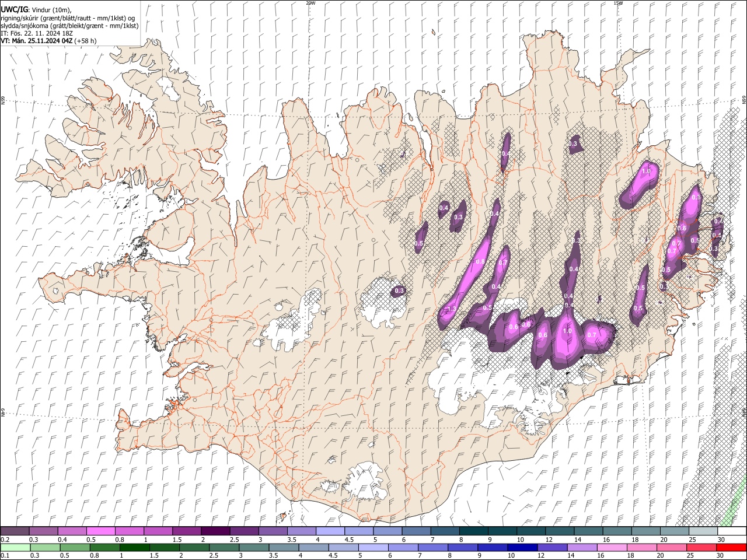The width and height of the screenshot is (747, 560).
Task: Pick the dark teal top-row swatch labeled 8
Action: 473,531
